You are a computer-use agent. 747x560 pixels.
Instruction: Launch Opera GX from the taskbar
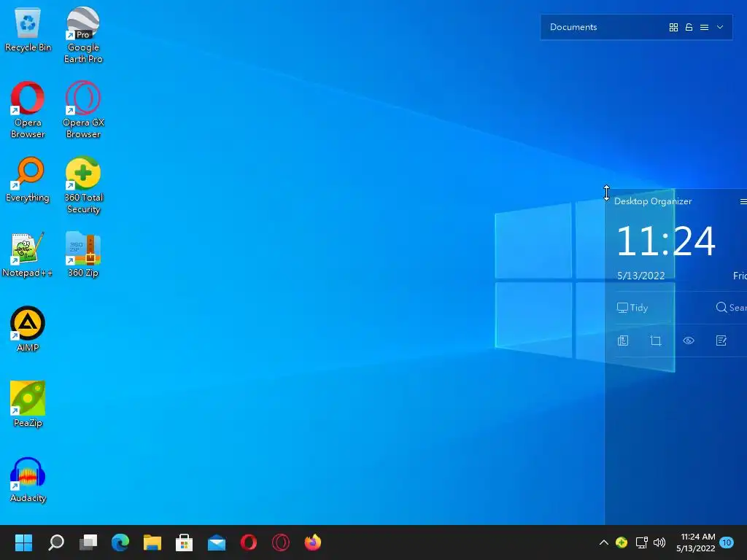pos(281,542)
